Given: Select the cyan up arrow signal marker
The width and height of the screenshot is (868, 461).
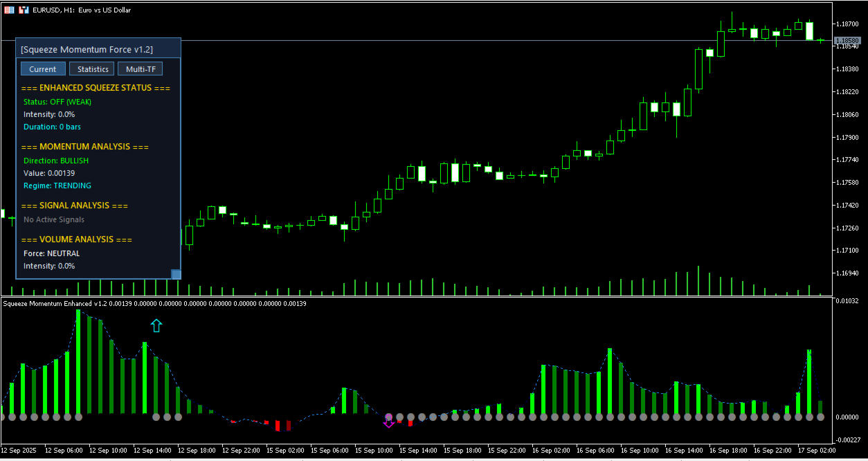Looking at the screenshot, I should point(156,325).
